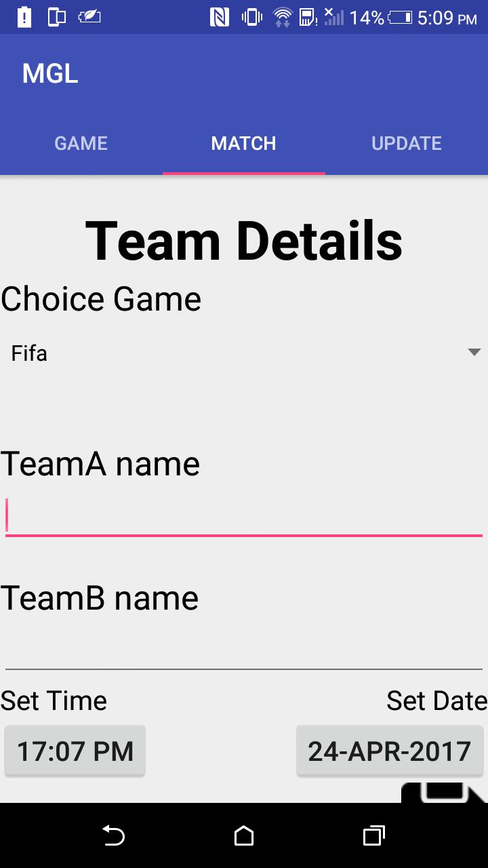Tap the SIM card warning icon

tap(308, 17)
